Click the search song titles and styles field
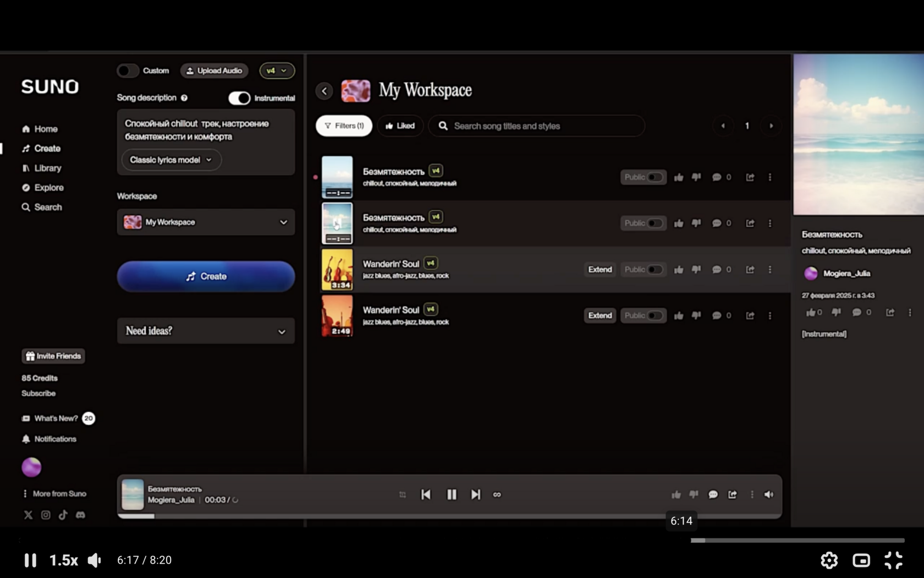924x578 pixels. (x=536, y=126)
